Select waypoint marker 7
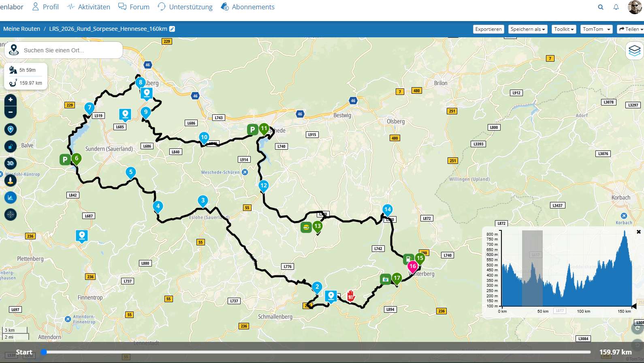The height and width of the screenshot is (363, 644). click(90, 108)
